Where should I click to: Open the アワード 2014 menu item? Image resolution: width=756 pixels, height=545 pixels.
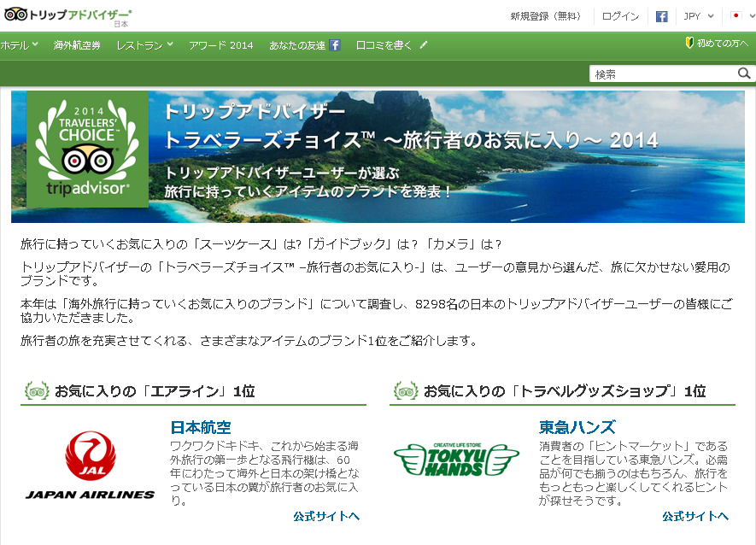tap(221, 45)
